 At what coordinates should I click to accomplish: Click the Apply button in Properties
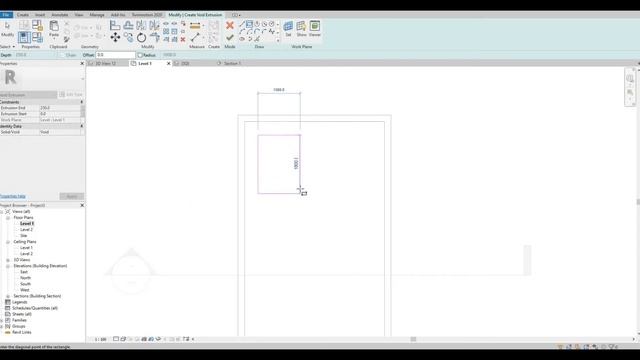point(71,197)
